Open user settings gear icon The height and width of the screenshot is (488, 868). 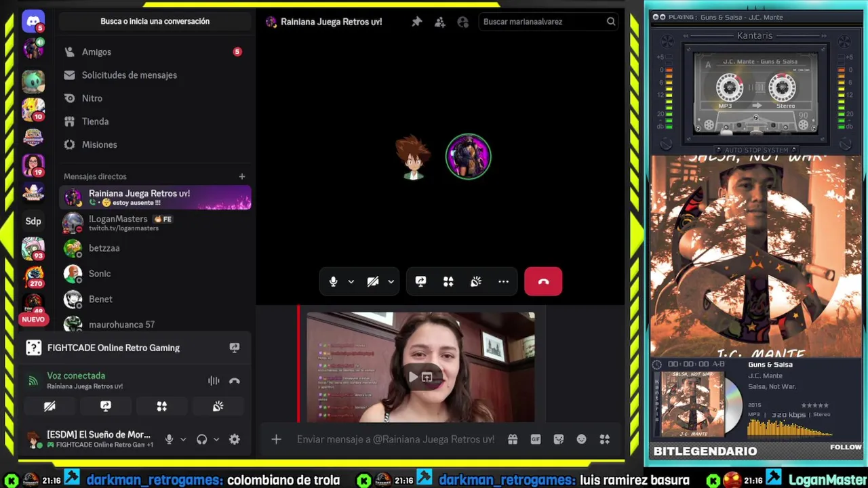(235, 439)
